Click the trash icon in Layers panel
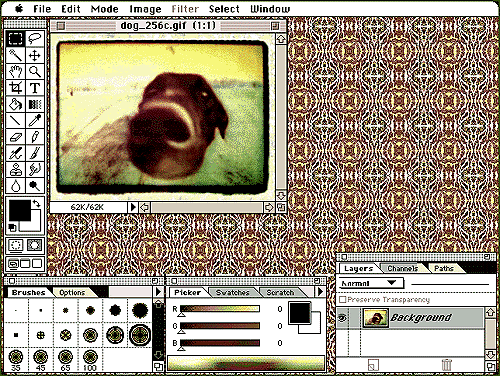 tap(446, 365)
